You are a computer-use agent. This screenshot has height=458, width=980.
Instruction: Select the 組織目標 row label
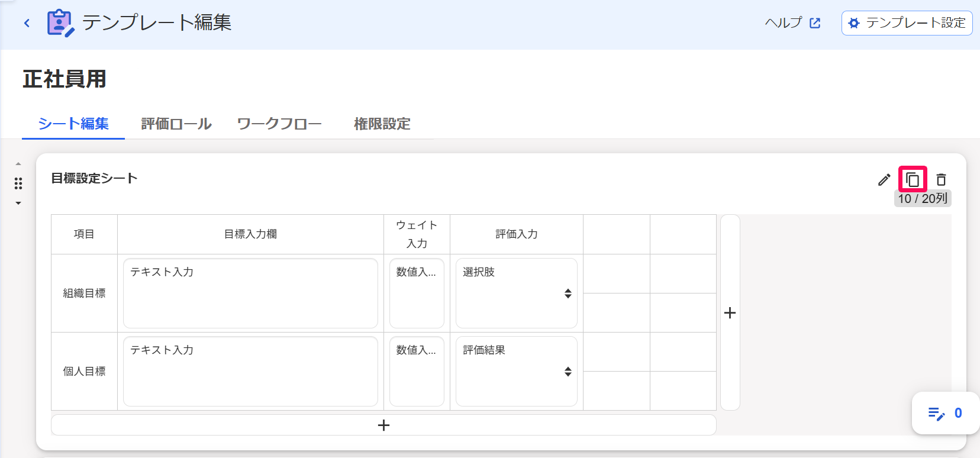coord(84,293)
